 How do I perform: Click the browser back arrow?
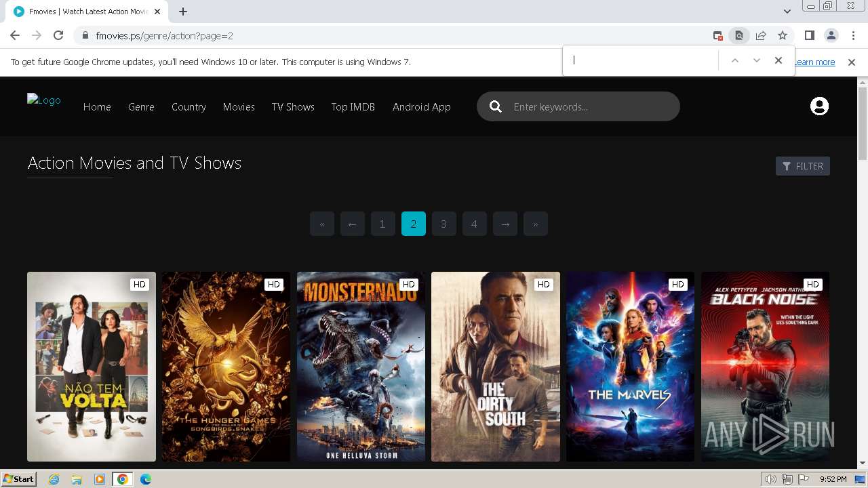click(15, 35)
